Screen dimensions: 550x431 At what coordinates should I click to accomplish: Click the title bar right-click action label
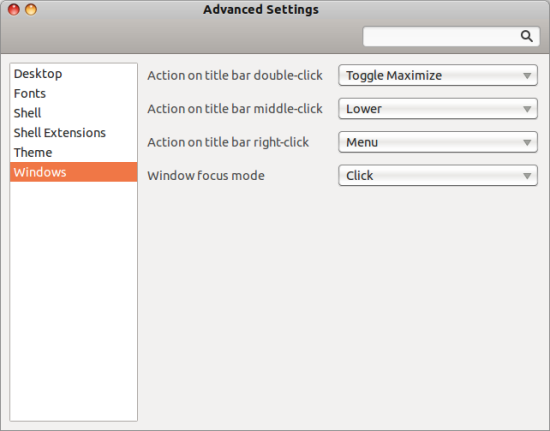pos(228,142)
